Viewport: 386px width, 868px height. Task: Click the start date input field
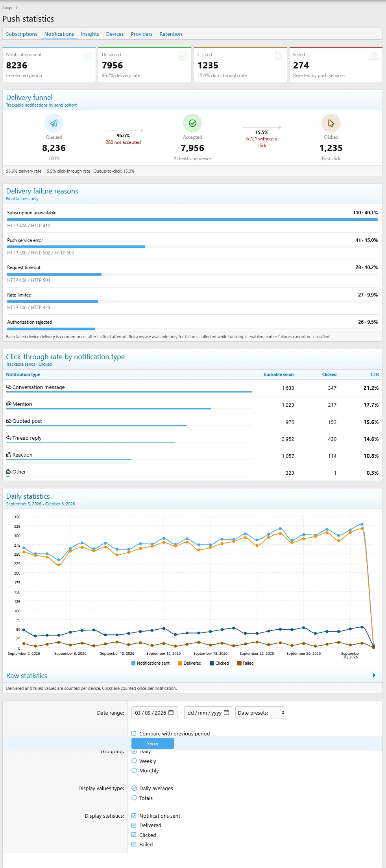(155, 713)
